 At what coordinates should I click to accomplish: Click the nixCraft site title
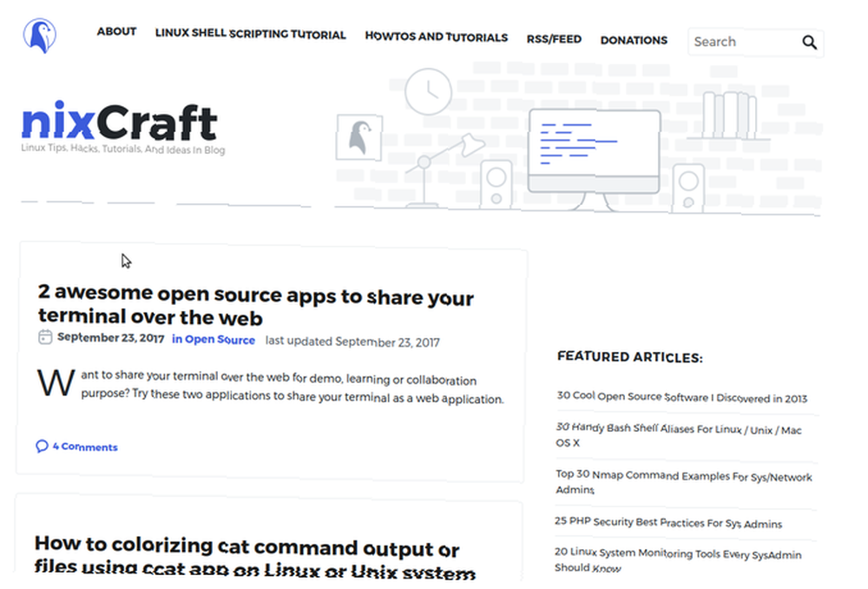(x=120, y=122)
